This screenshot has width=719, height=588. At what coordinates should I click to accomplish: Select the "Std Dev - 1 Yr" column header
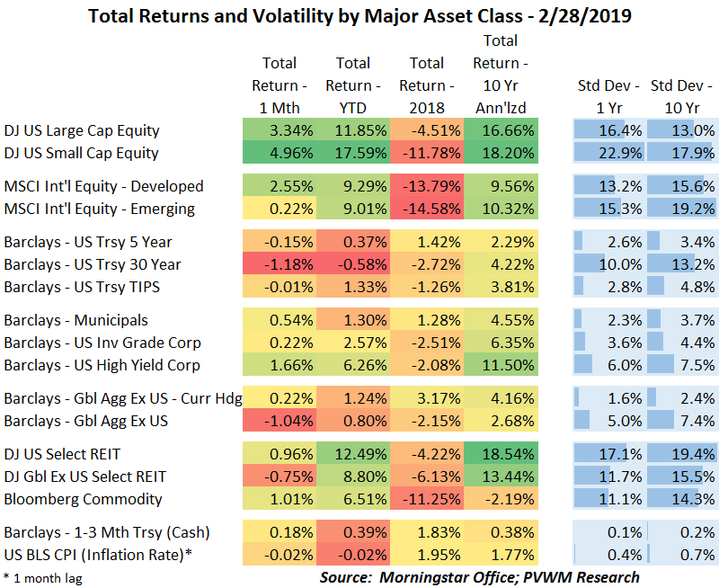608,96
